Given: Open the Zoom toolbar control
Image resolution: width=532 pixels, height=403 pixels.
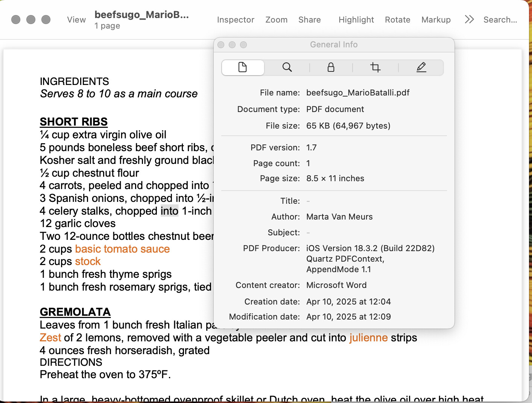Looking at the screenshot, I should [276, 20].
